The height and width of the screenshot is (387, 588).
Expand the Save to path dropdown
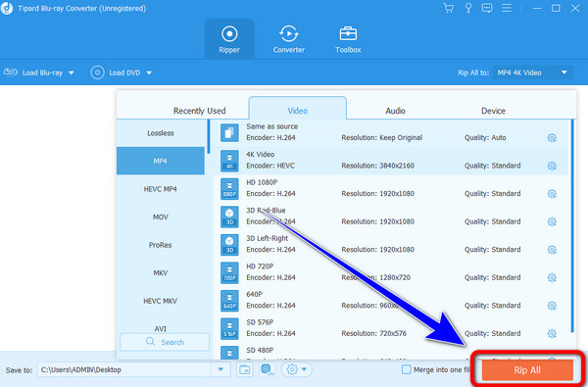(220, 369)
